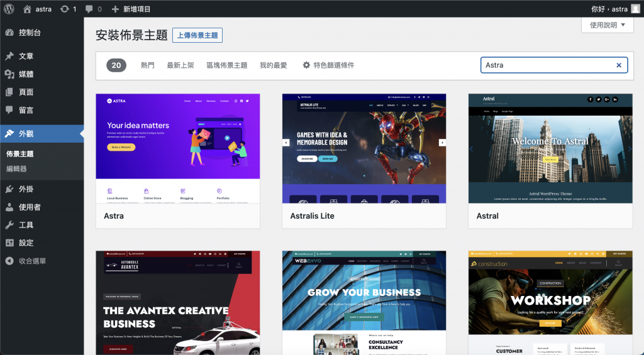This screenshot has width=644, height=355.
Task: Click previous slide arrow on Astralis Lite preview
Action: [x=286, y=143]
